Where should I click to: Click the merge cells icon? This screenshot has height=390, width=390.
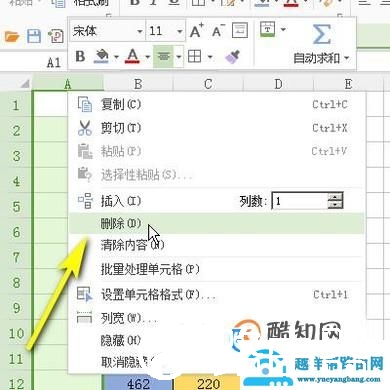click(267, 29)
